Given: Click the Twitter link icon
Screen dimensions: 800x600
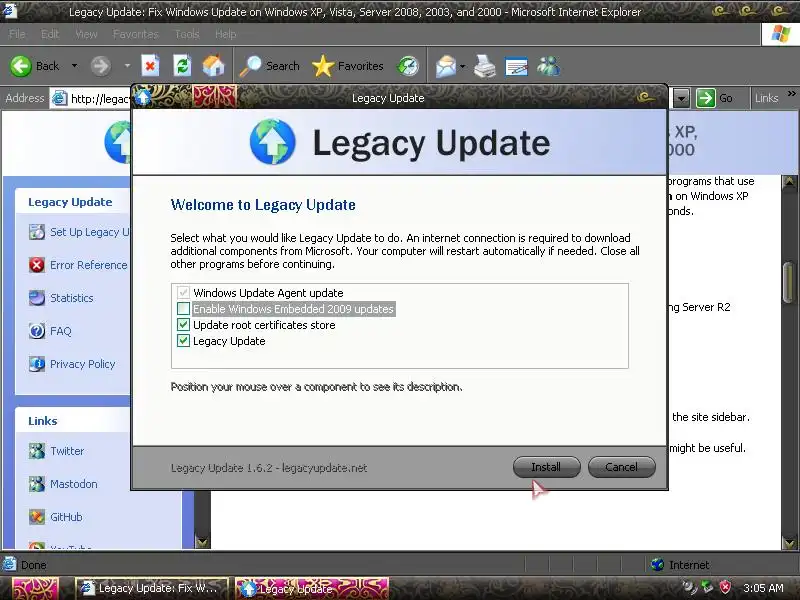Looking at the screenshot, I should [37, 451].
